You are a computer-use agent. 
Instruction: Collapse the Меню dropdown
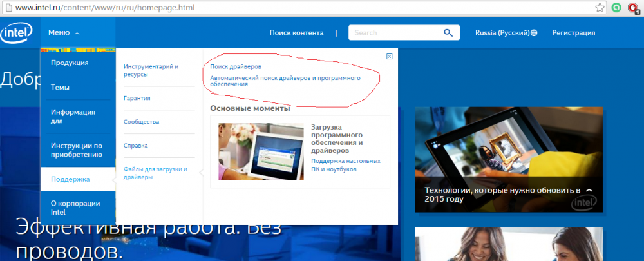[64, 33]
